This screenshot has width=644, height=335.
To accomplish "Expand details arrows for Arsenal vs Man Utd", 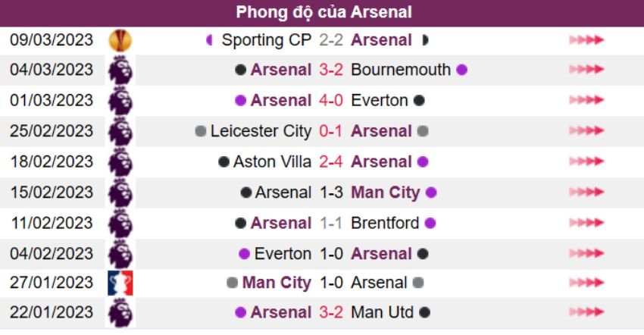I will (x=586, y=312).
